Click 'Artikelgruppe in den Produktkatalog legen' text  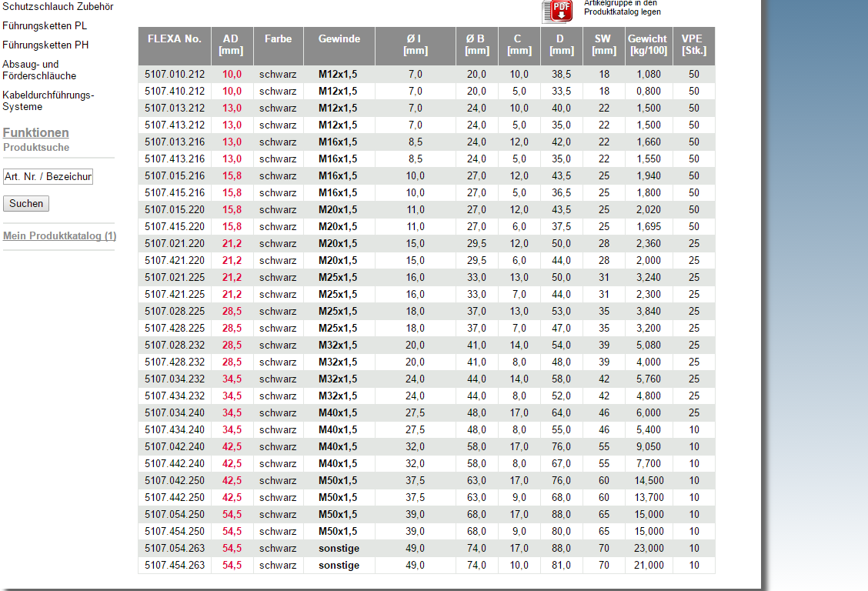click(x=623, y=7)
